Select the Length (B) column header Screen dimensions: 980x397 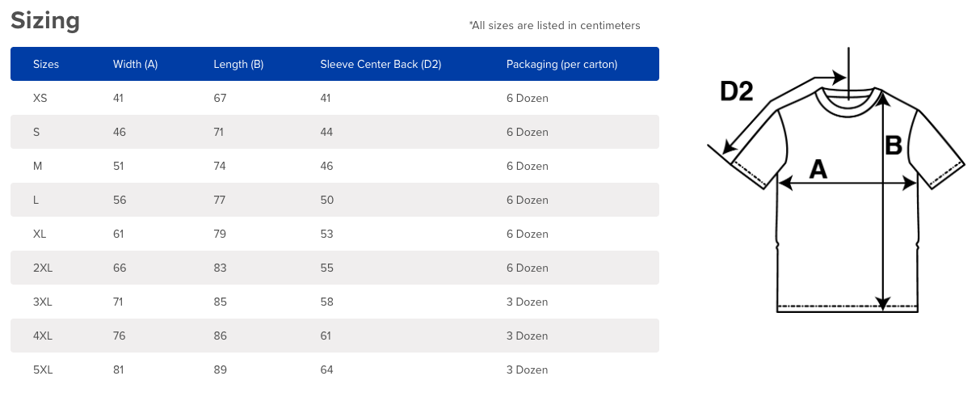238,64
